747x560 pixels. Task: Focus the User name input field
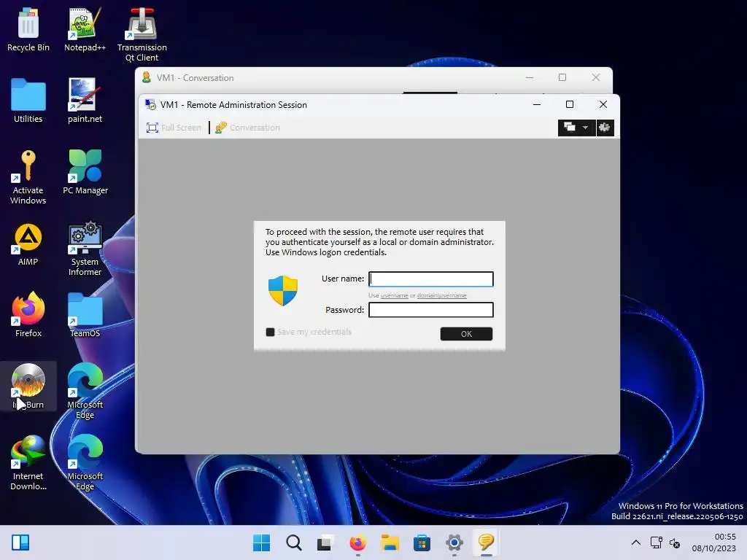[430, 279]
